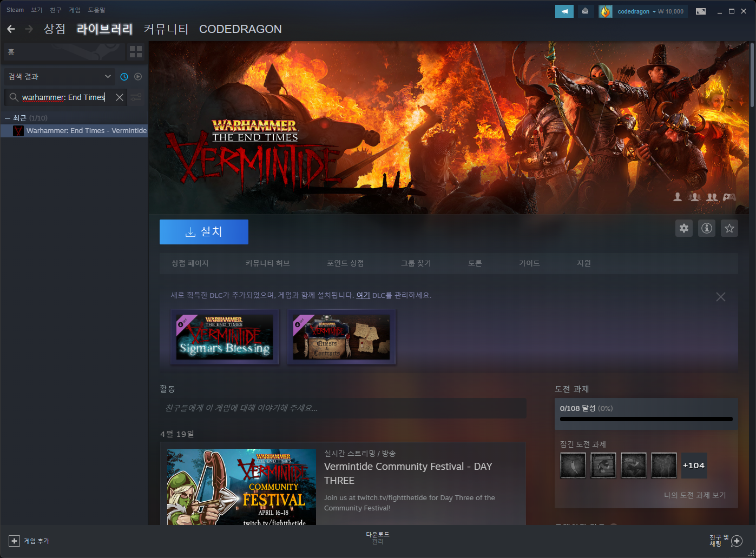The image size is (756, 558).
Task: Open the Community Festival news image
Action: click(x=241, y=486)
